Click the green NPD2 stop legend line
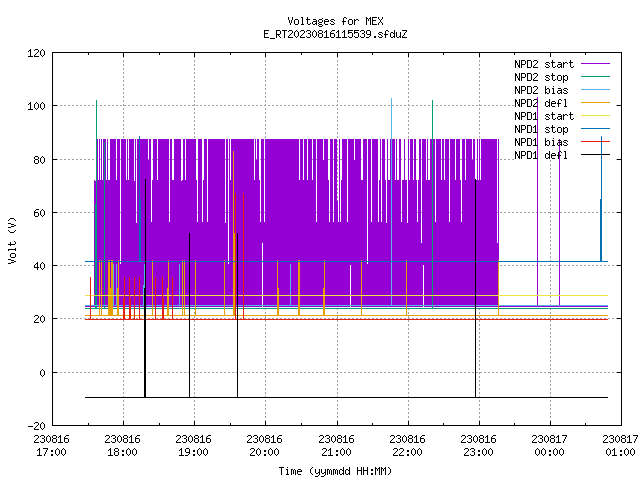This screenshot has width=640, height=480. pyautogui.click(x=595, y=76)
